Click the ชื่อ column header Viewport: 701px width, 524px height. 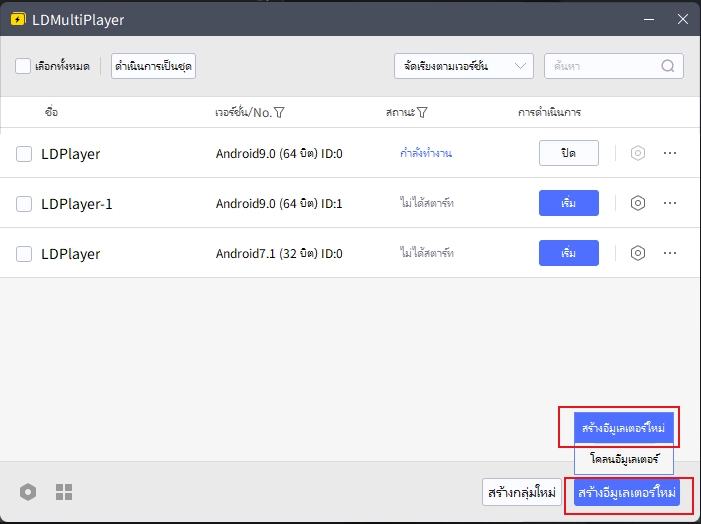click(51, 112)
